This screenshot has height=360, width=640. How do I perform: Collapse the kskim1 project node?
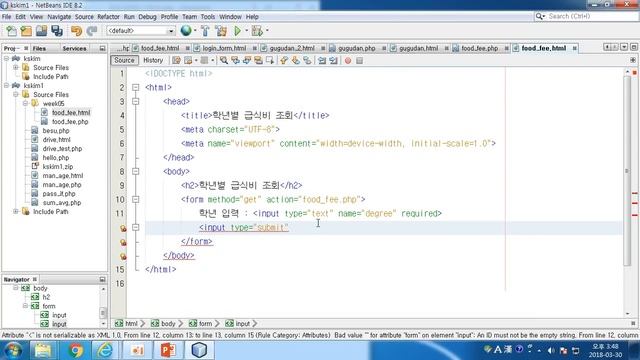point(7,86)
